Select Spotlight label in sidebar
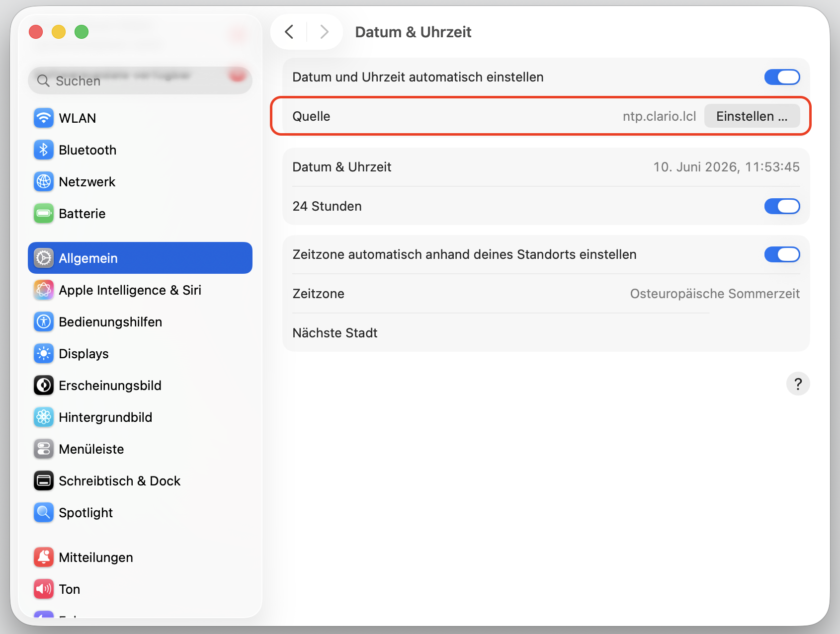The width and height of the screenshot is (840, 634). tap(85, 513)
